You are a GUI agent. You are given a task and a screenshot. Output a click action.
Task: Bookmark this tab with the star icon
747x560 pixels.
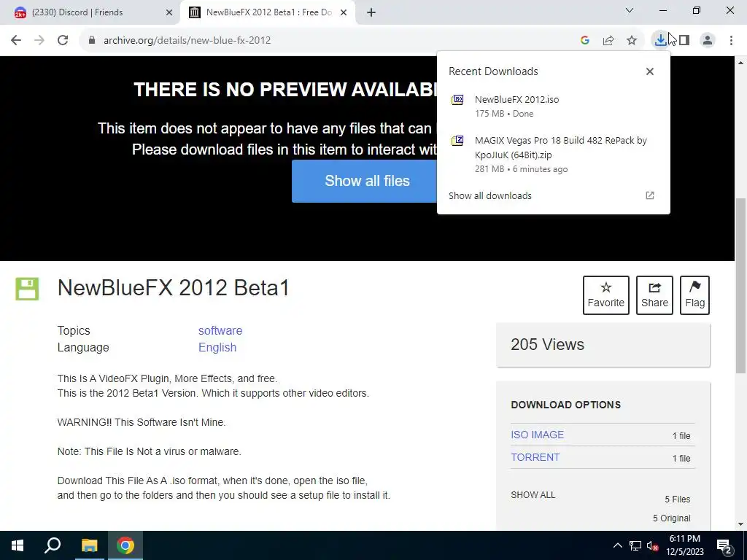[x=632, y=41]
